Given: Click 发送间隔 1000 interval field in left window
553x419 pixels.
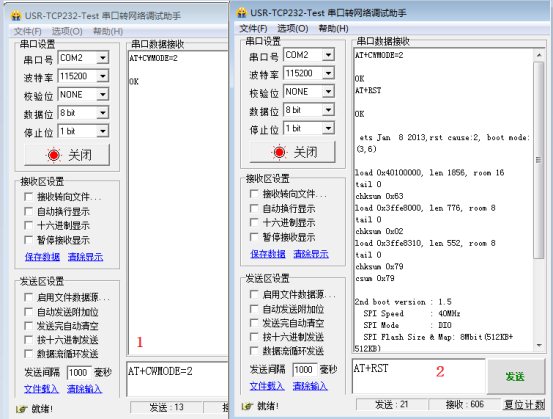Looking at the screenshot, I should click(x=79, y=373).
